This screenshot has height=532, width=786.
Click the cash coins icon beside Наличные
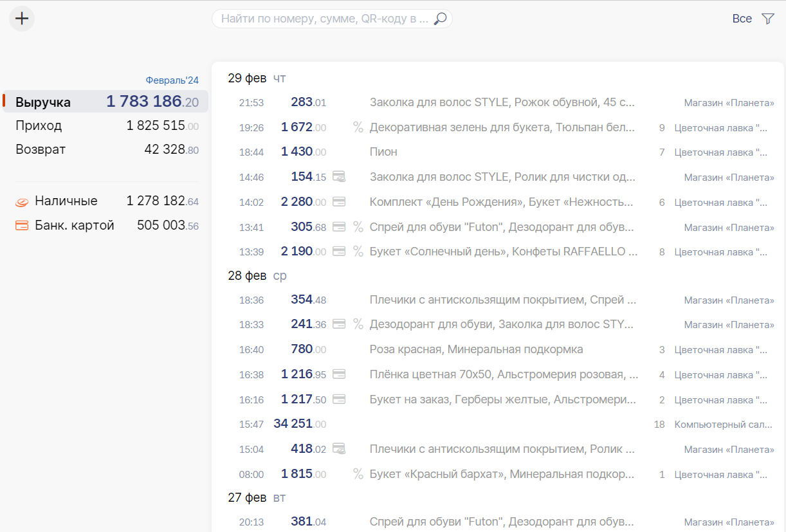[22, 202]
